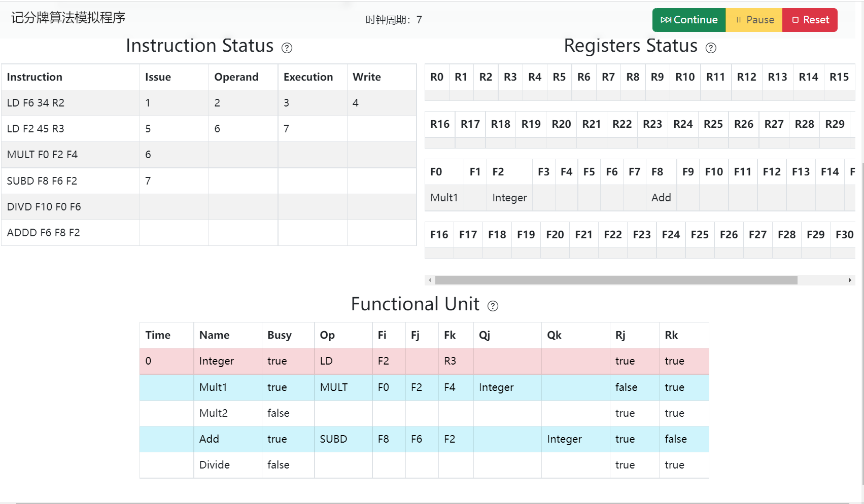Image resolution: width=864 pixels, height=504 pixels.
Task: Click the R15 register header
Action: click(839, 77)
